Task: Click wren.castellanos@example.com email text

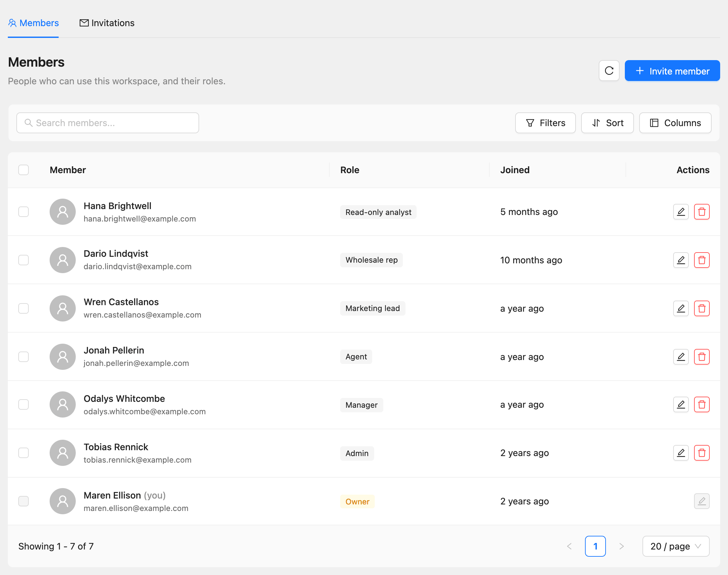Action: click(x=142, y=315)
